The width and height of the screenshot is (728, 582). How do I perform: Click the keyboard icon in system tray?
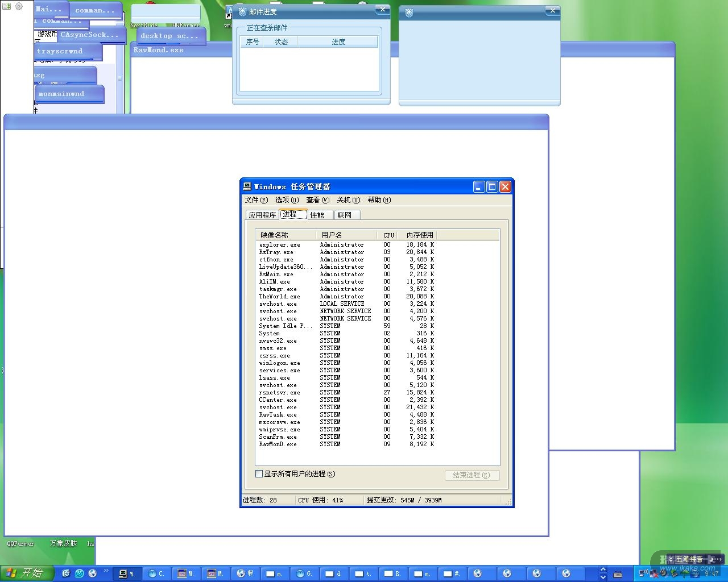pos(618,574)
